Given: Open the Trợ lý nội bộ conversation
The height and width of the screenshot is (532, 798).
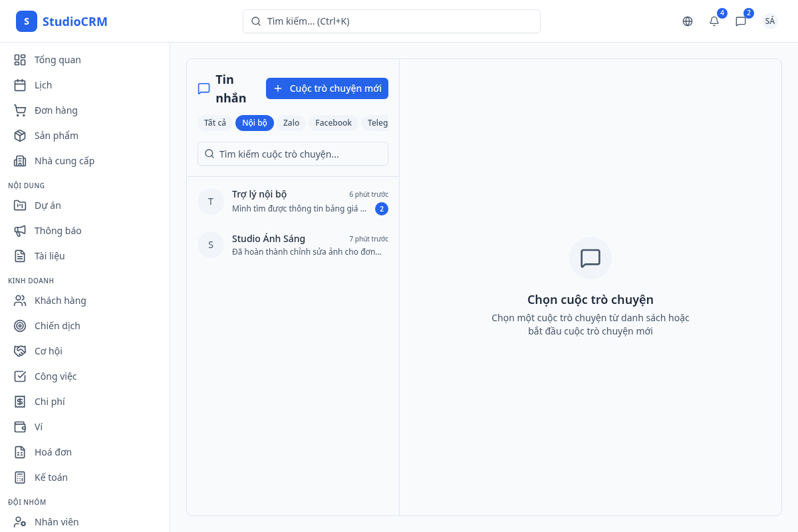Looking at the screenshot, I should 293,201.
